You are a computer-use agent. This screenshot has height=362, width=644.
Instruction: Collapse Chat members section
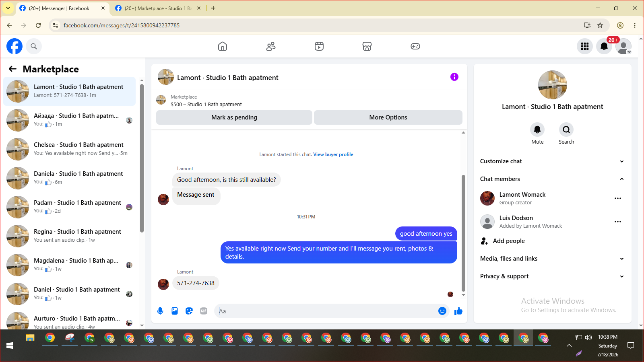(x=552, y=179)
